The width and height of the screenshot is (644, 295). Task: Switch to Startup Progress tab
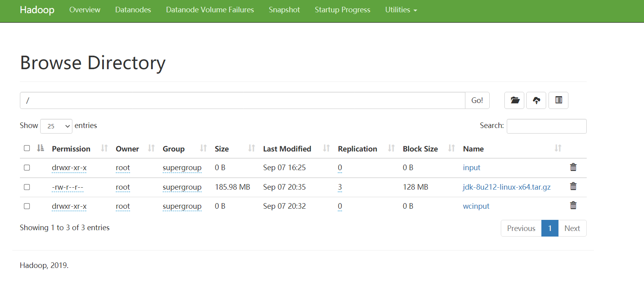coord(342,10)
